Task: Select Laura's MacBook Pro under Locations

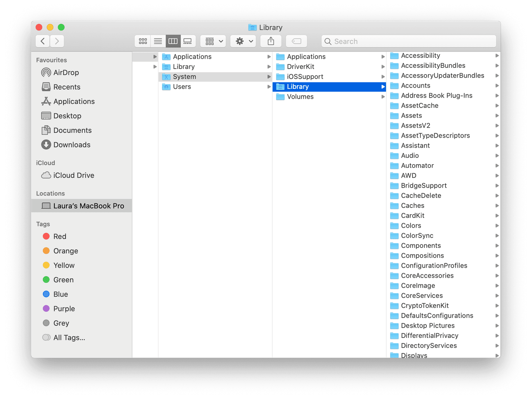Action: coord(89,206)
